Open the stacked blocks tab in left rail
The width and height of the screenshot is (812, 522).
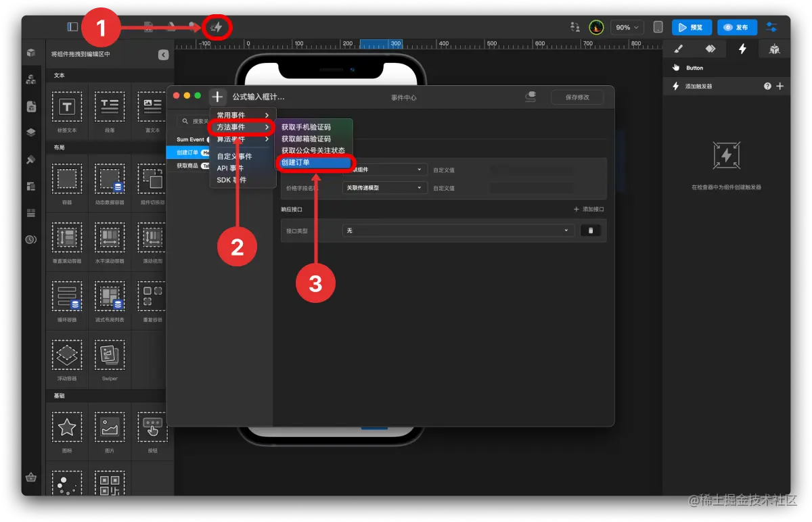tap(31, 79)
